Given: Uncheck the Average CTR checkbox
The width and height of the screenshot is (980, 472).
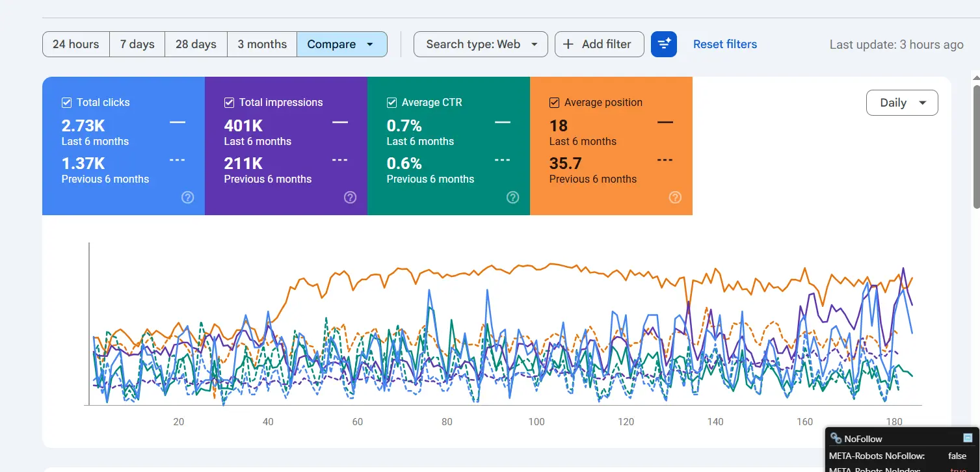Looking at the screenshot, I should click(391, 102).
